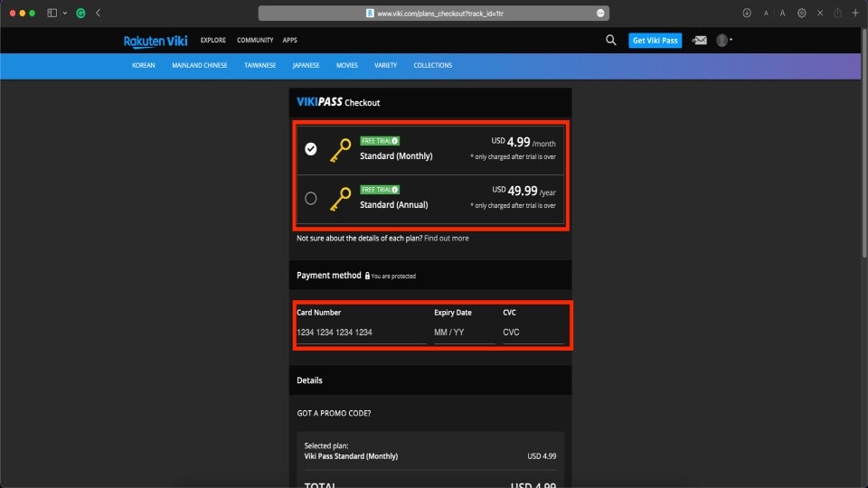868x488 pixels.
Task: Go to the COLLECTIONS category
Action: (433, 65)
